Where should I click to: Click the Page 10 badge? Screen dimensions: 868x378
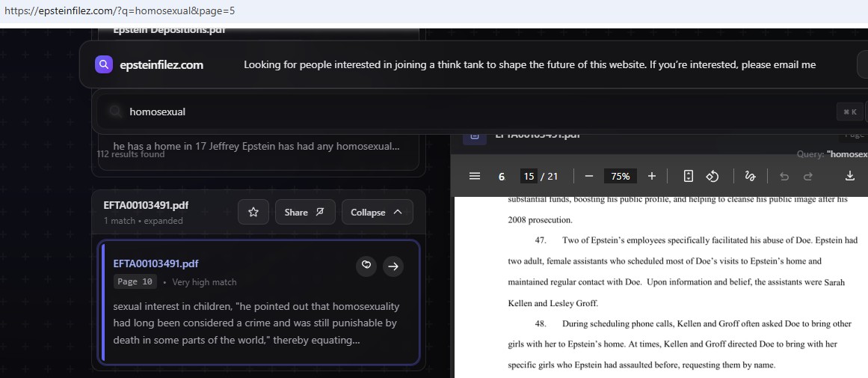(x=135, y=281)
